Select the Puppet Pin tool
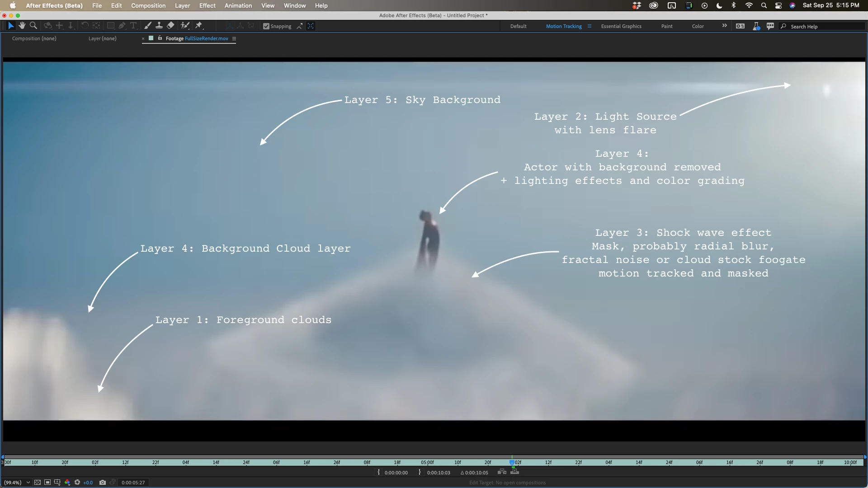Image resolution: width=868 pixels, height=488 pixels. [x=199, y=26]
